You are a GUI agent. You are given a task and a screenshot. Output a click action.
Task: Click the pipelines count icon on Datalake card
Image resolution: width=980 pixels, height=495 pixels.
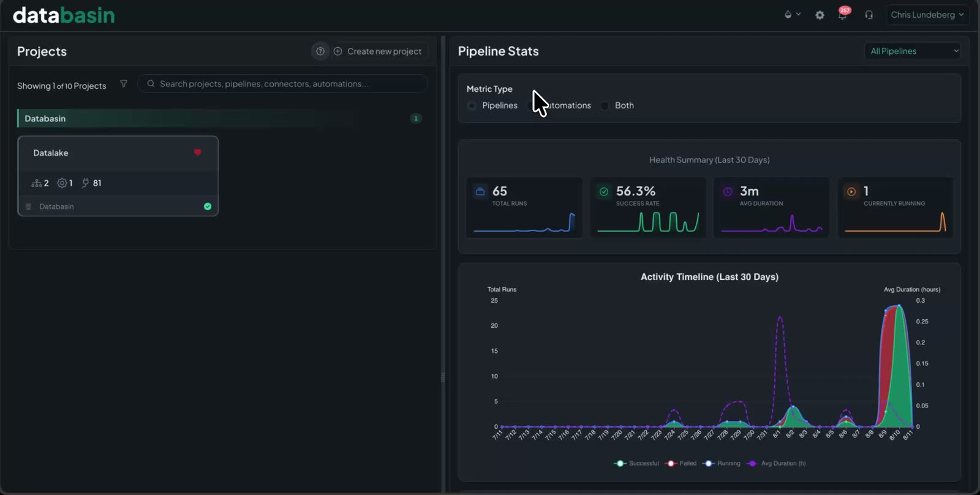tap(37, 183)
